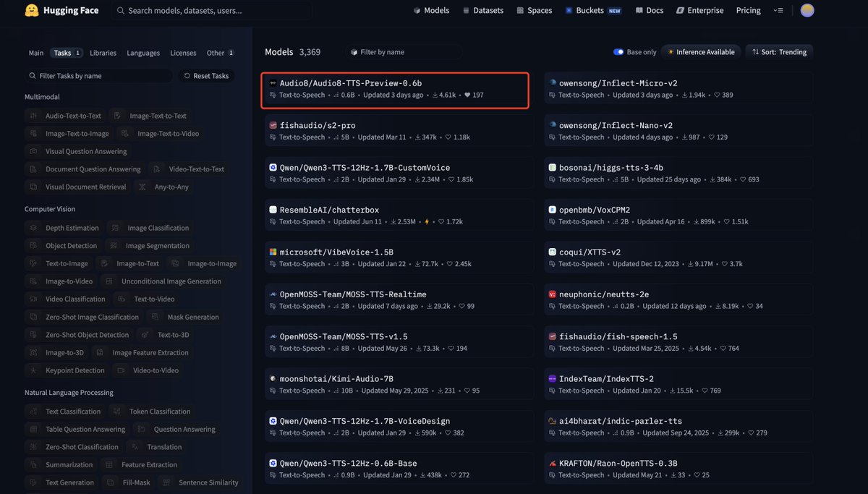Click the Depth Estimation task icon
This screenshot has height=494, width=868.
click(33, 228)
